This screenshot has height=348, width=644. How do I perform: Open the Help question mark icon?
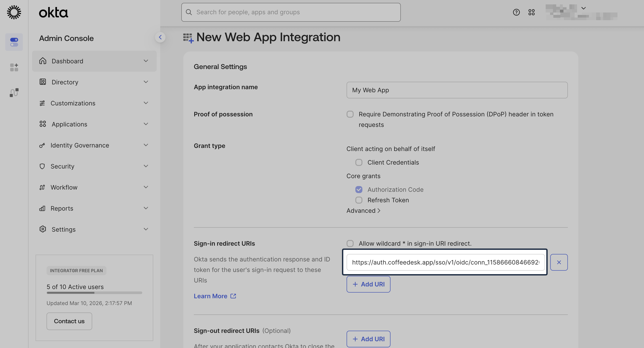click(516, 12)
